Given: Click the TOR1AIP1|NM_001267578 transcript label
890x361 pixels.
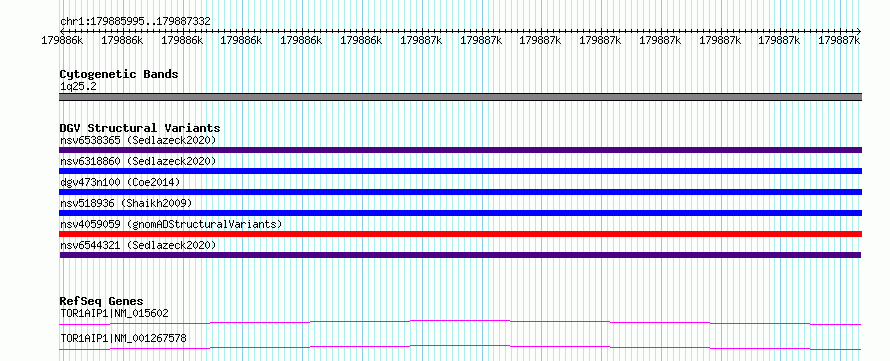Looking at the screenshot, I should tap(123, 339).
